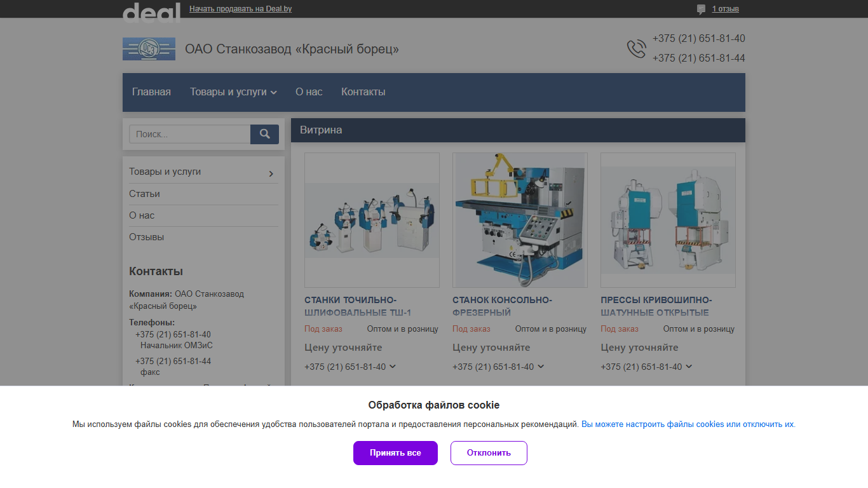Click sidebar 'Контакты' heading
The height and width of the screenshot is (488, 868).
[x=156, y=271]
